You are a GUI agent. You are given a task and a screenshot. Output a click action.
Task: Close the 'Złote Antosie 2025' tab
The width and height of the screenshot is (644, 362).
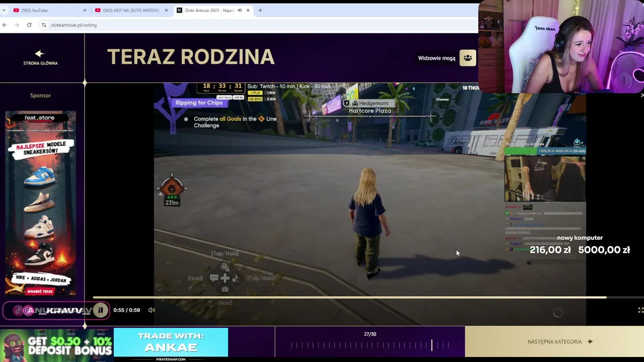248,10
